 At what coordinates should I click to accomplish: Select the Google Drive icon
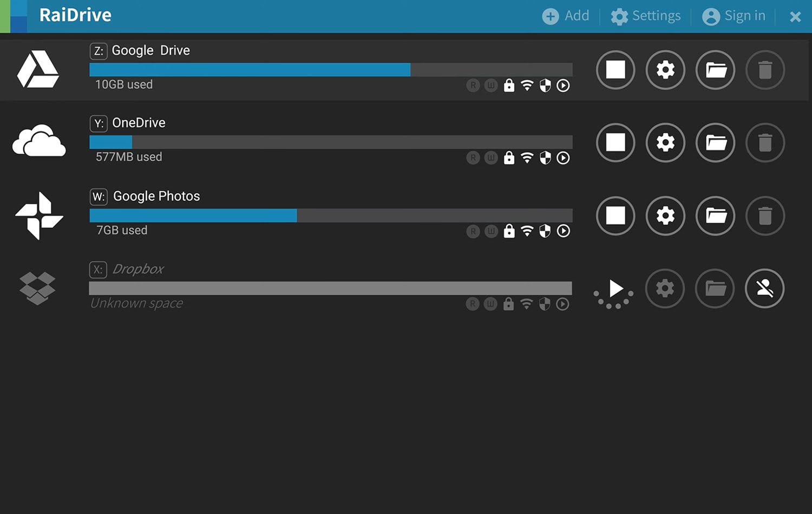(x=38, y=70)
